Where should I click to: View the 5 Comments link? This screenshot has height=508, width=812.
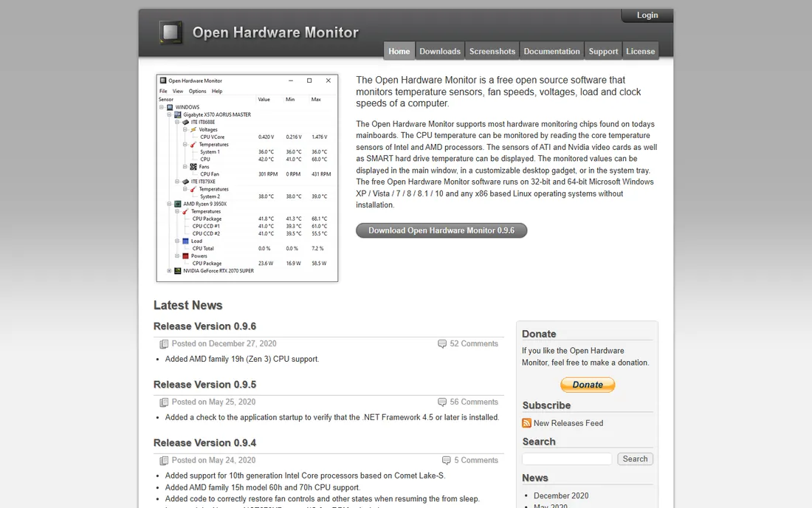(x=476, y=460)
